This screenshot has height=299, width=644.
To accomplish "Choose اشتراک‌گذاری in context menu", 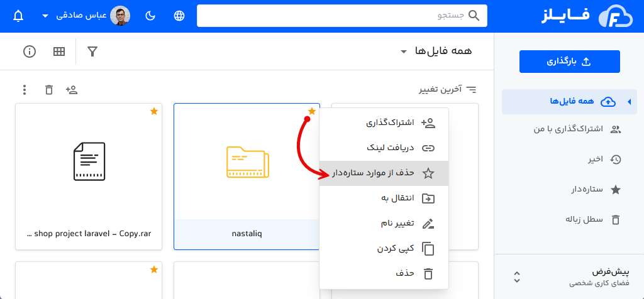I will [384, 123].
